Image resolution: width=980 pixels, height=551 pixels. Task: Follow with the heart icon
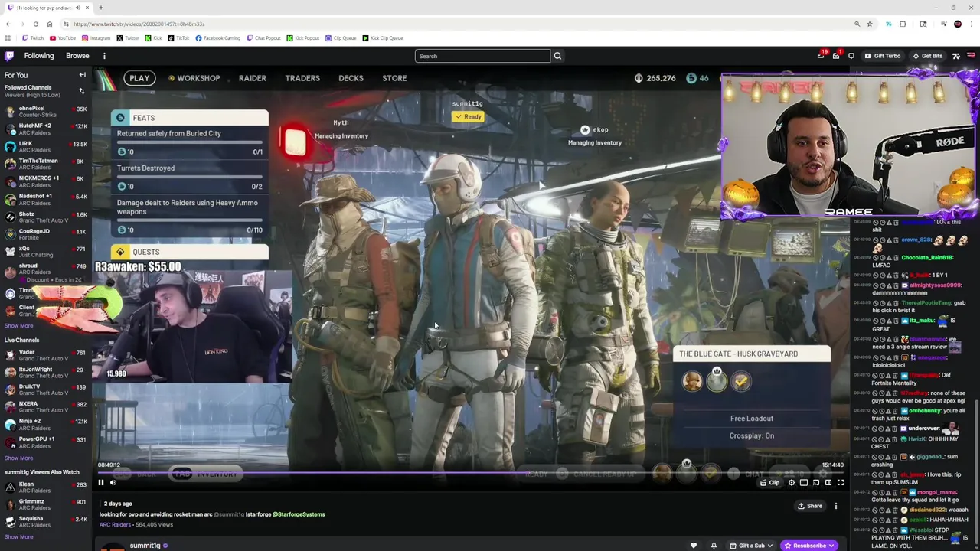click(694, 546)
